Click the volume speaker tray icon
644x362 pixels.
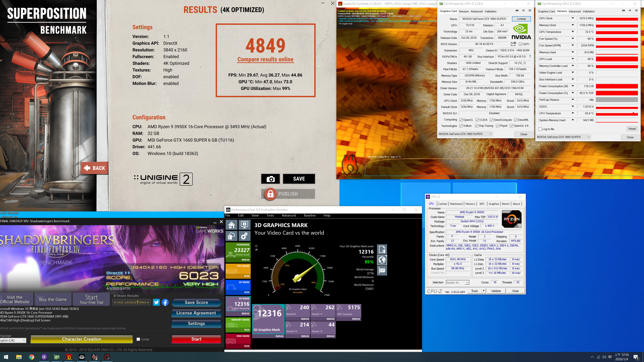tap(604, 357)
